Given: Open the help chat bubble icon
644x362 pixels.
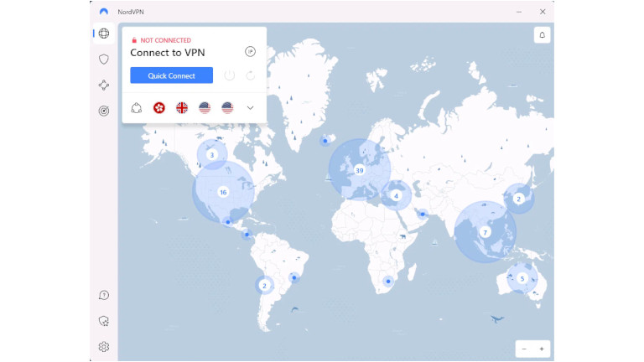Looking at the screenshot, I should [104, 295].
